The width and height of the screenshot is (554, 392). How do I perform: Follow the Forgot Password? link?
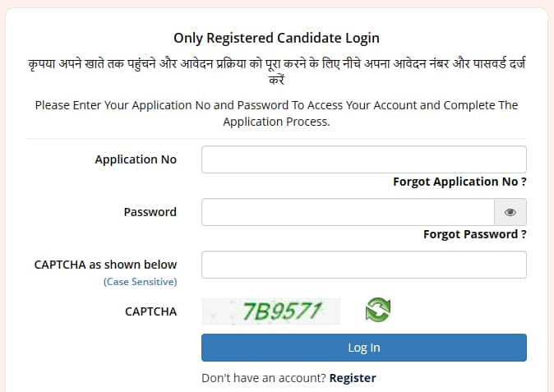pos(474,234)
